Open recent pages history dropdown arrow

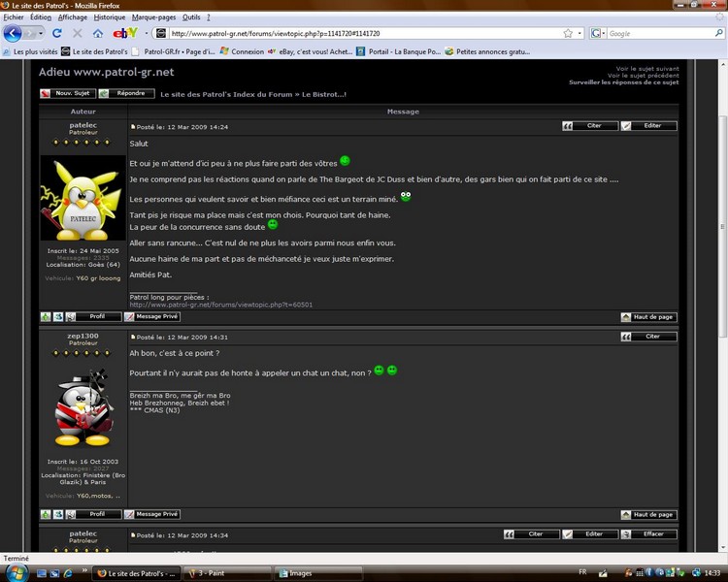[41, 33]
